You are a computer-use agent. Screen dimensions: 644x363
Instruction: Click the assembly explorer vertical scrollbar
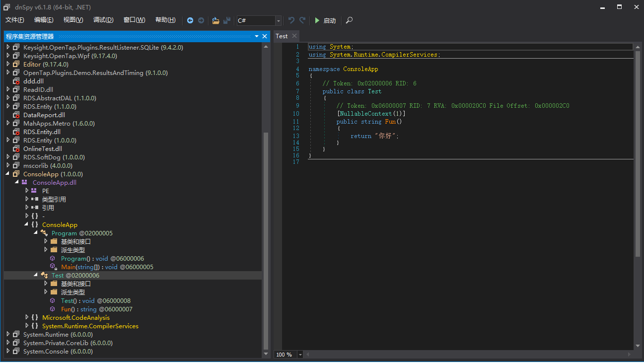point(266,240)
